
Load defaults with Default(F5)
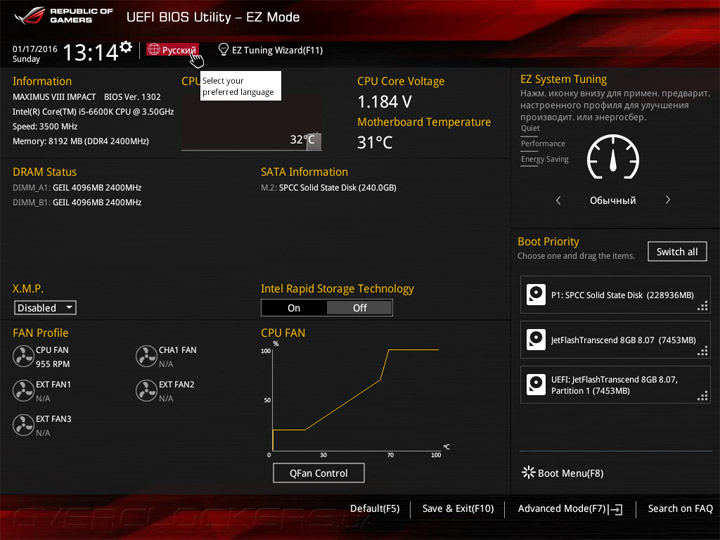pos(375,509)
